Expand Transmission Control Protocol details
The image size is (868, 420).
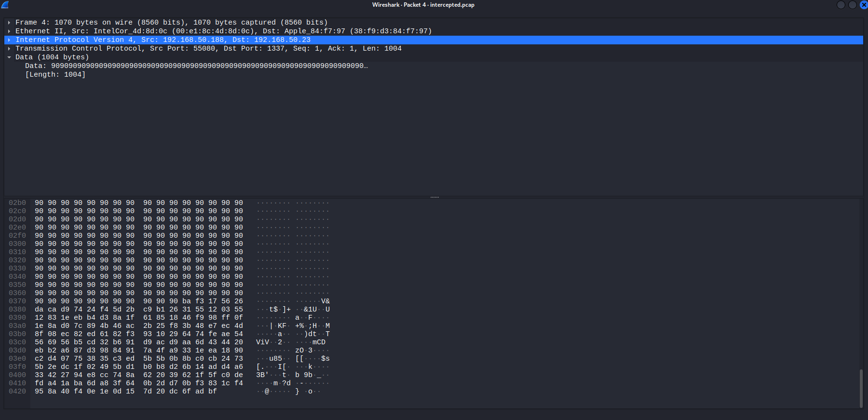(x=9, y=49)
